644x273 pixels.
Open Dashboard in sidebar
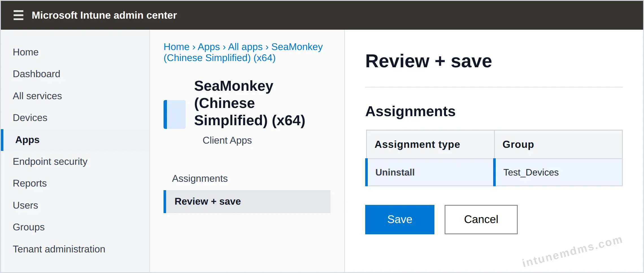coord(36,74)
